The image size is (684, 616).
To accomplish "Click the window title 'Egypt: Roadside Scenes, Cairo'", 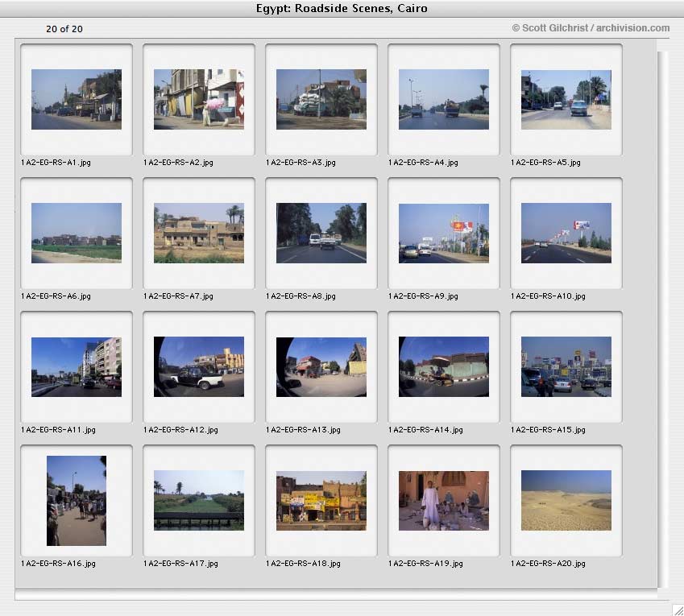I will pyautogui.click(x=342, y=8).
